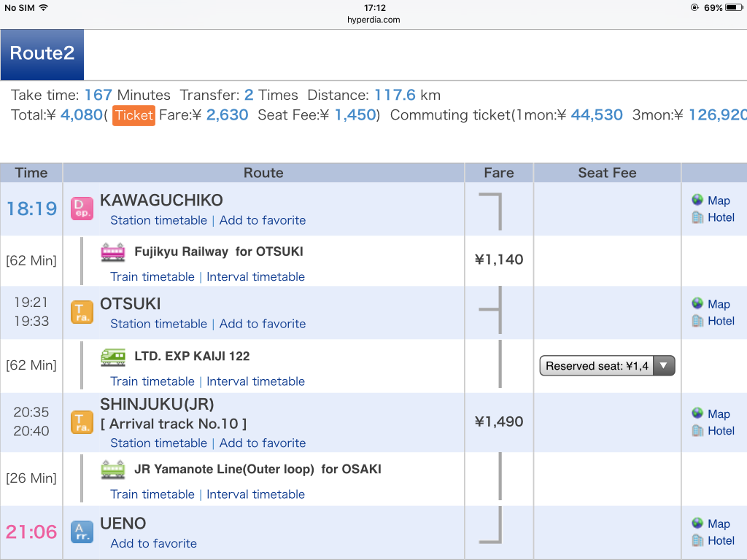
Task: Click the pink Dep. departure icon at Kawaguchiko
Action: (x=82, y=209)
